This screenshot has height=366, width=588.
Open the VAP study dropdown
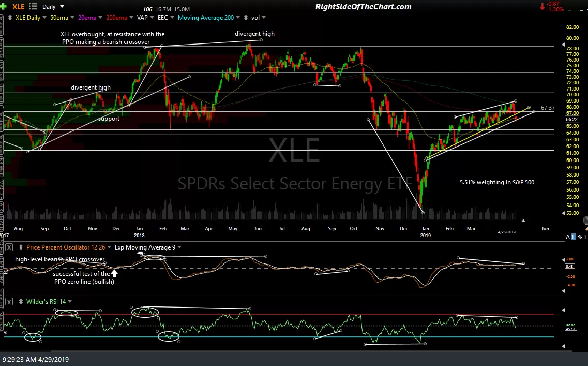pos(152,17)
